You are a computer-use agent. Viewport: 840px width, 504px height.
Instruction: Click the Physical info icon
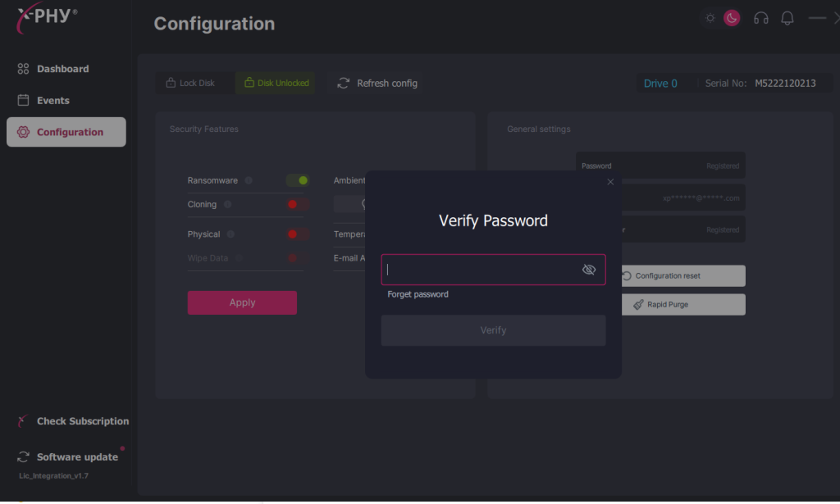(231, 234)
